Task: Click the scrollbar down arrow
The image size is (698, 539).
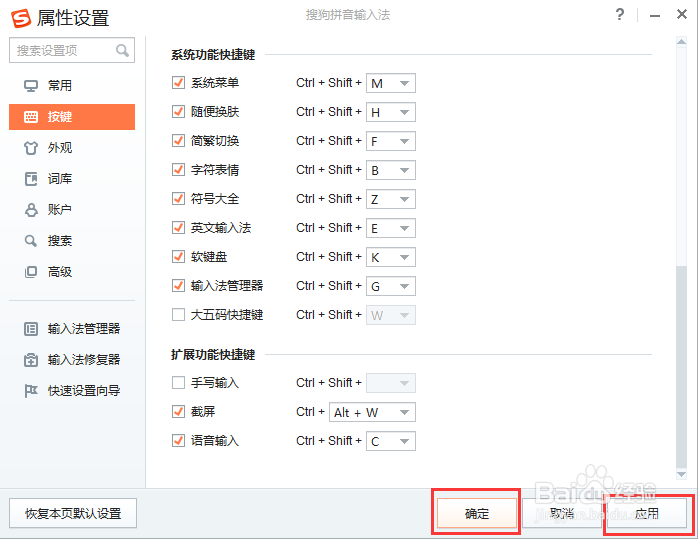Action: [681, 474]
